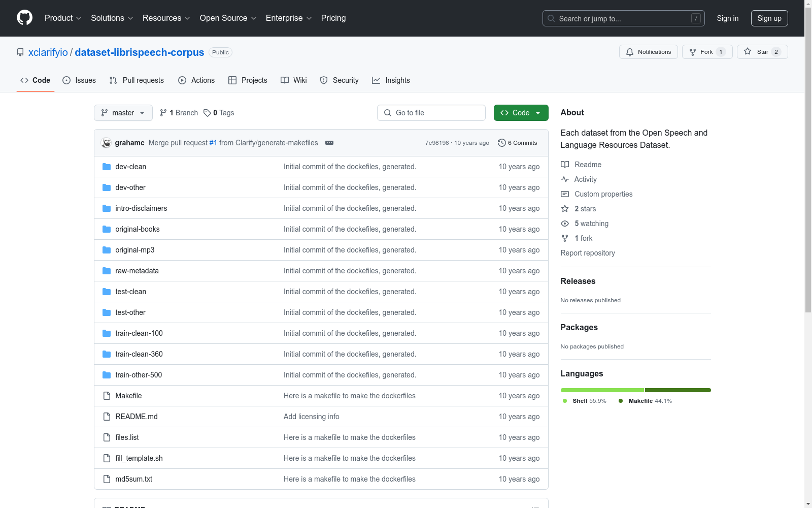812x508 pixels.
Task: Star this repository
Action: coord(762,52)
